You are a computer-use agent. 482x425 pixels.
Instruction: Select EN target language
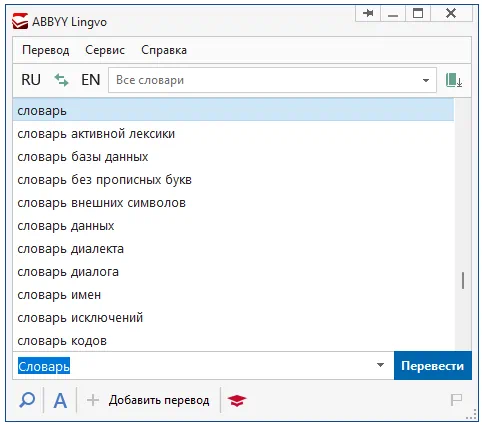coord(91,80)
